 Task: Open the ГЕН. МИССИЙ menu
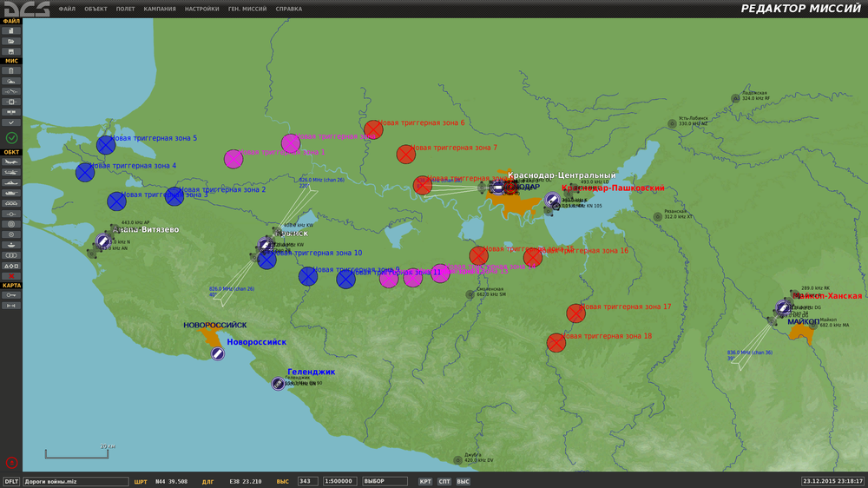pos(247,9)
